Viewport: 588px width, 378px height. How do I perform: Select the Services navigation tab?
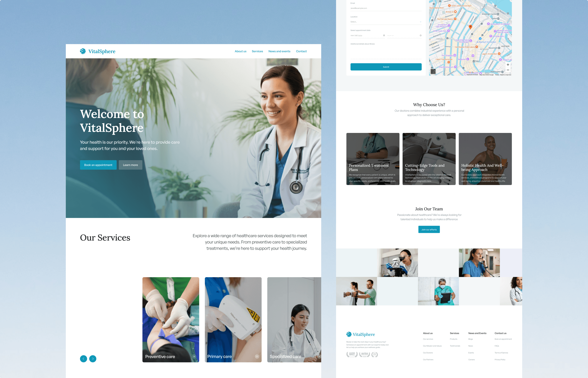[x=258, y=51]
